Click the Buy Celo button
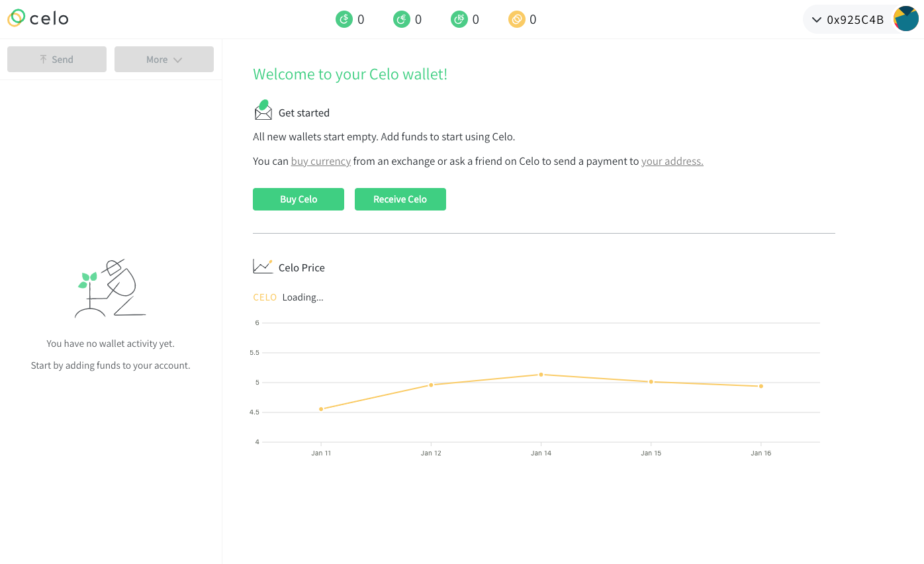 coord(299,199)
